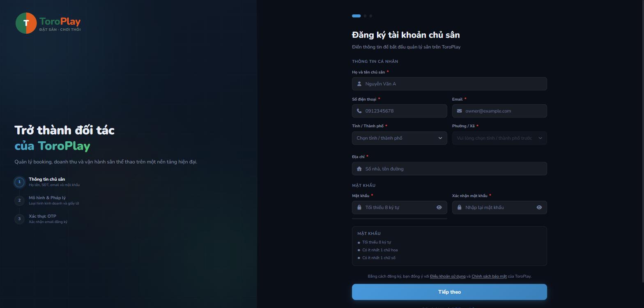This screenshot has height=308, width=644.
Task: Open the Điều khoản sử dụng link
Action: click(x=448, y=276)
